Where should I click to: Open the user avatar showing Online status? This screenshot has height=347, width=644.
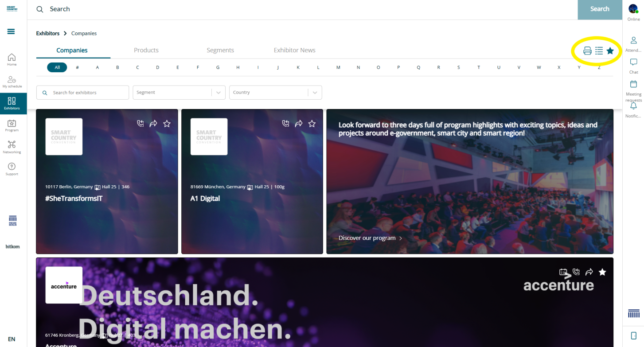point(633,9)
